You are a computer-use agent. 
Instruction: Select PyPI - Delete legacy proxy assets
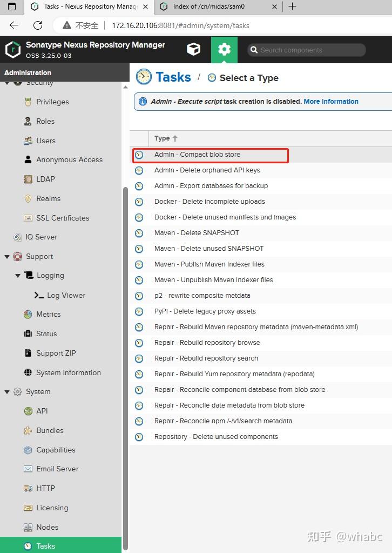261,311
